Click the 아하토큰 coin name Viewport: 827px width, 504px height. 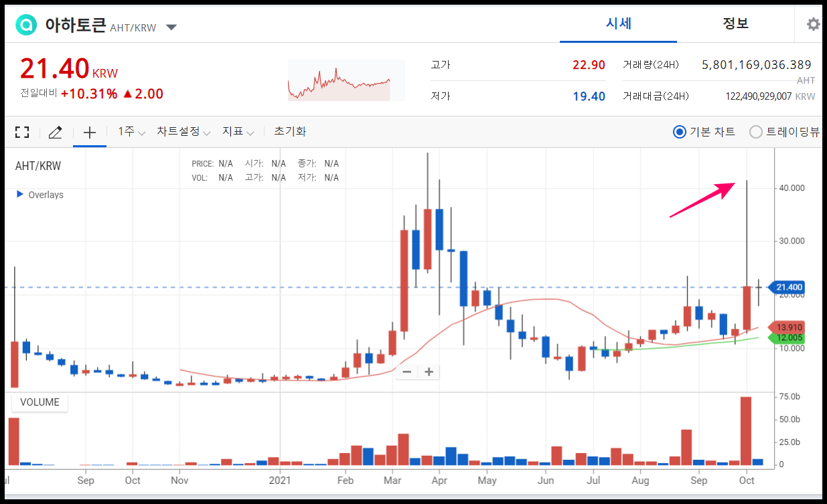76,25
